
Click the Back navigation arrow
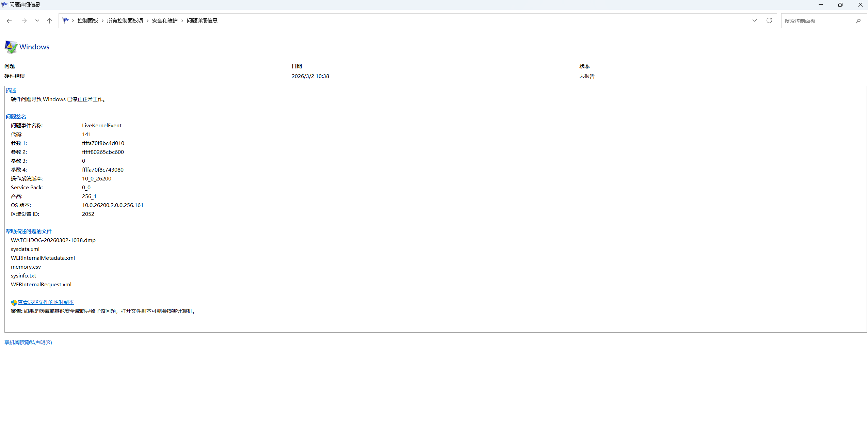(9, 21)
